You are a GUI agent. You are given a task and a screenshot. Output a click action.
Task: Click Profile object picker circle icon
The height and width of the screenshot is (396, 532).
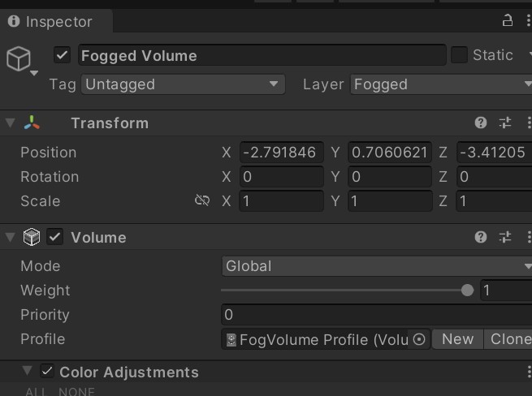[x=419, y=340]
